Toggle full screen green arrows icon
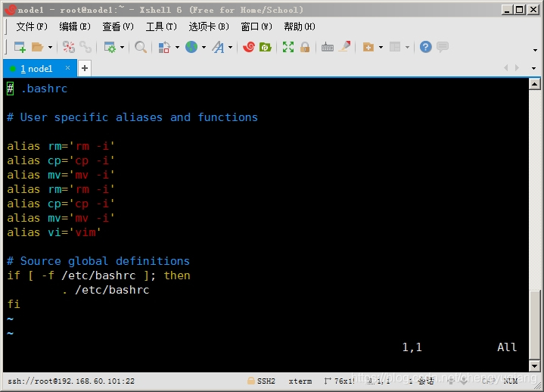 point(288,47)
